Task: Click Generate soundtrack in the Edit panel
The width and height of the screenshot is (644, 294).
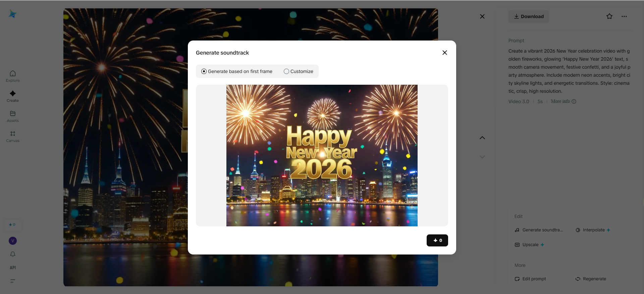Action: [x=539, y=230]
